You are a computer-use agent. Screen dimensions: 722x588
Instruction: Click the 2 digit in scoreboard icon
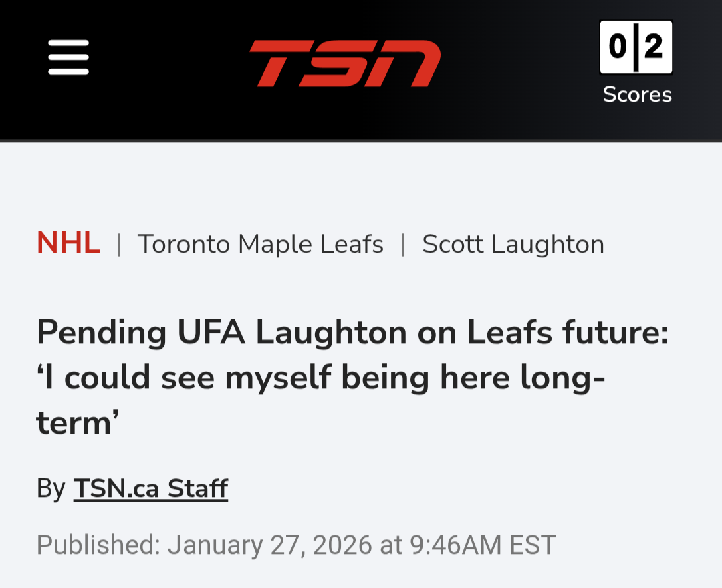(x=653, y=47)
